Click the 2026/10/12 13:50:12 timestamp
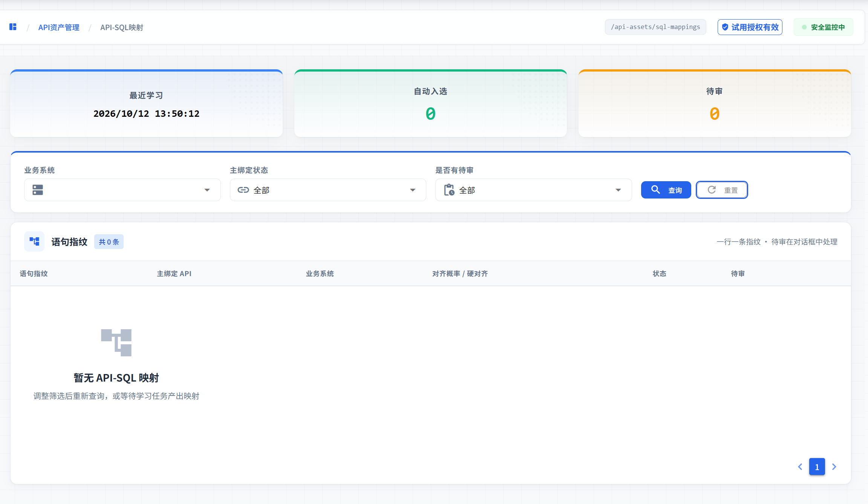 point(146,114)
